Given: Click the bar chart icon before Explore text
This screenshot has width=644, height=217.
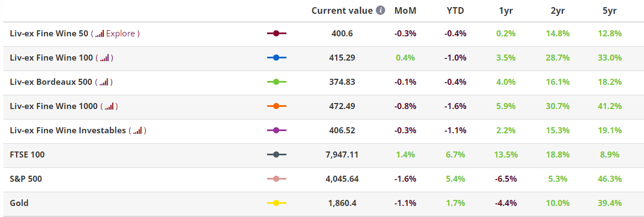Looking at the screenshot, I should (99, 34).
